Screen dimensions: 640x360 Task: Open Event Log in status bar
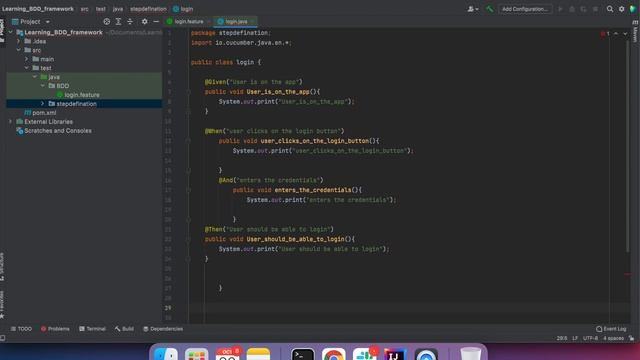[611, 329]
